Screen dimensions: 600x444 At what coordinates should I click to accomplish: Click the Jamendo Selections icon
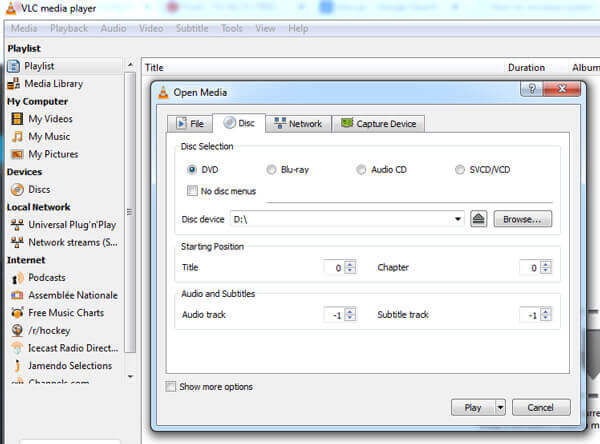point(17,366)
